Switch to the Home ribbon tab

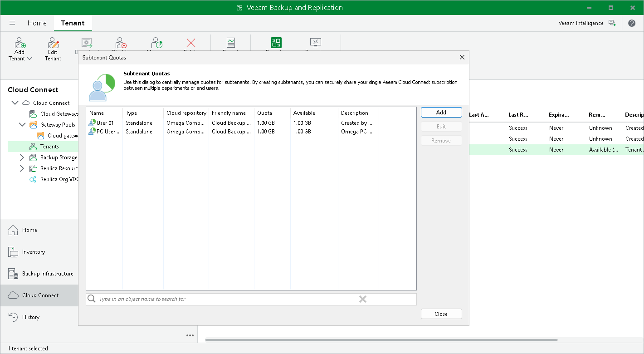37,23
